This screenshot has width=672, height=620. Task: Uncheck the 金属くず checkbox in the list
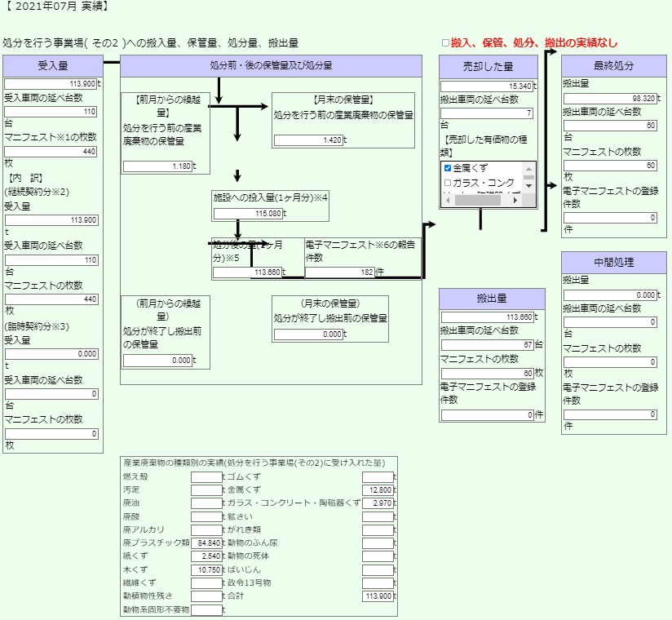coord(448,168)
